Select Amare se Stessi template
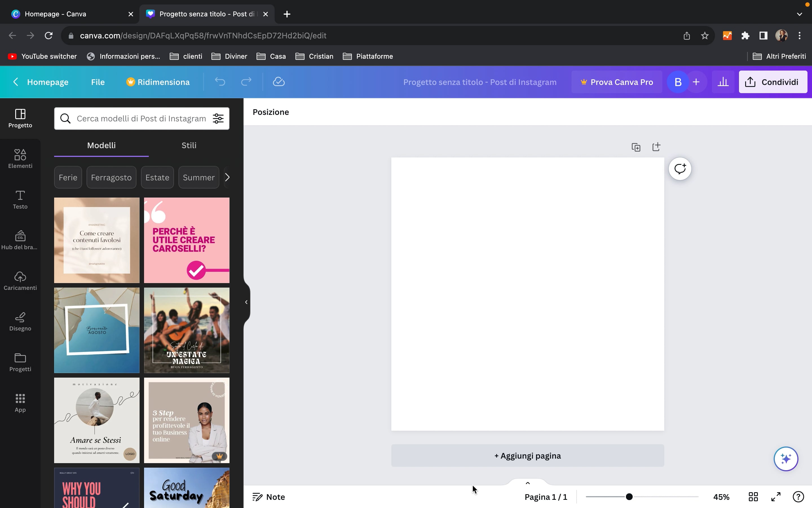The image size is (812, 508). coord(97,420)
